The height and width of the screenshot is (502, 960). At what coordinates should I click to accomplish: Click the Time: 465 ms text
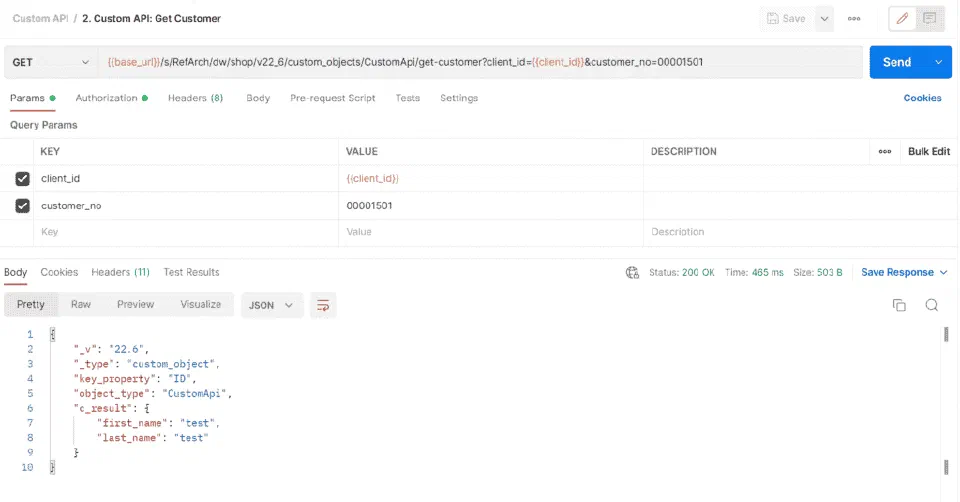754,272
